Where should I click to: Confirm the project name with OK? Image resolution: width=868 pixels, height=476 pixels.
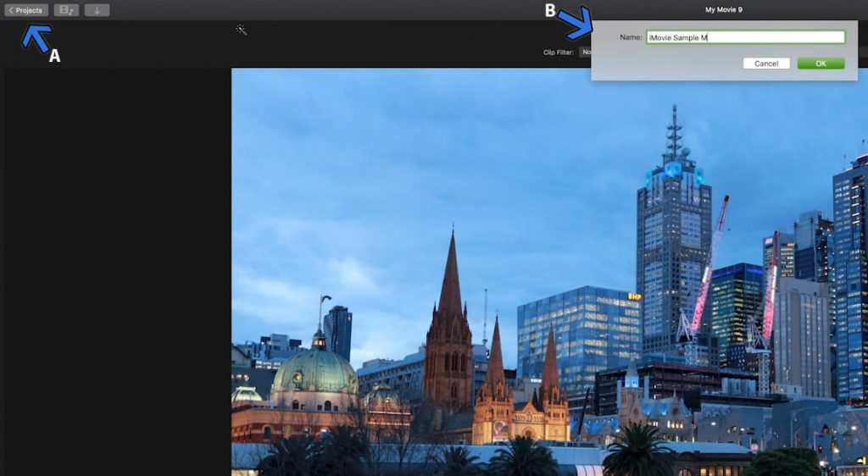click(821, 64)
